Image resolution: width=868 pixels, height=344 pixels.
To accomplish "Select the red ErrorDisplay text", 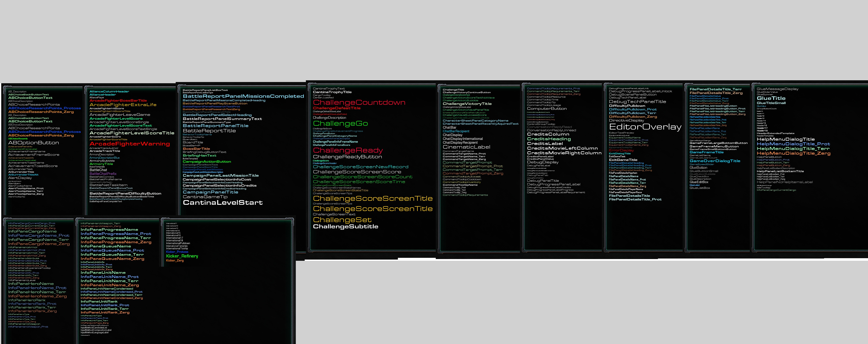I will pos(621,150).
